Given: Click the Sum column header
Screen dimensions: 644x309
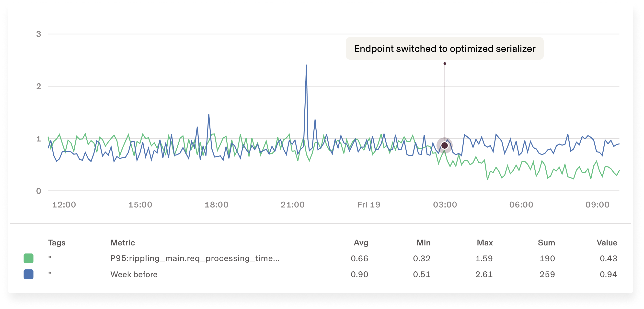Looking at the screenshot, I should click(x=546, y=243).
